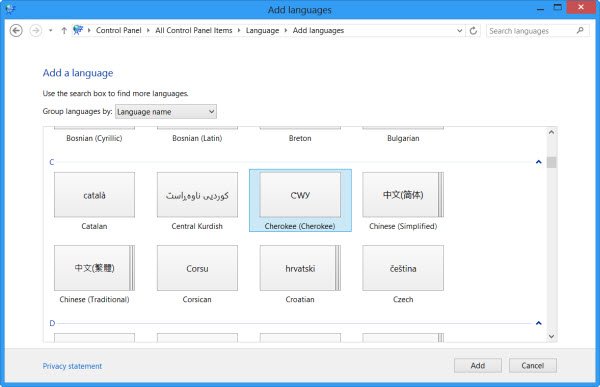The image size is (600, 387).
Task: Focus the Search languages field
Action: point(538,31)
